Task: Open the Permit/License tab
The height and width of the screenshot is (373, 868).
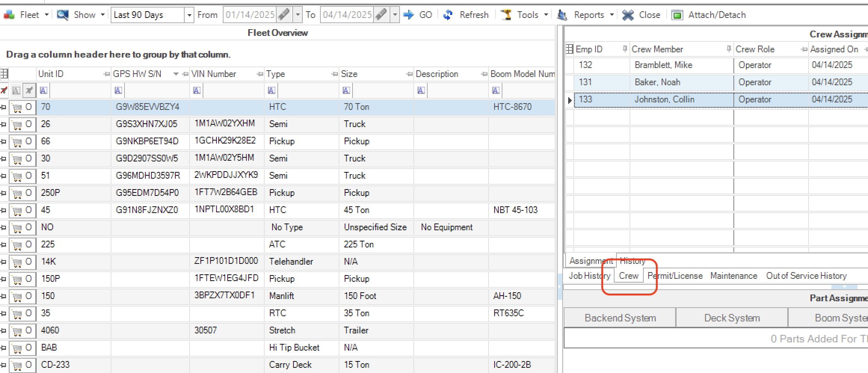Action: (675, 276)
